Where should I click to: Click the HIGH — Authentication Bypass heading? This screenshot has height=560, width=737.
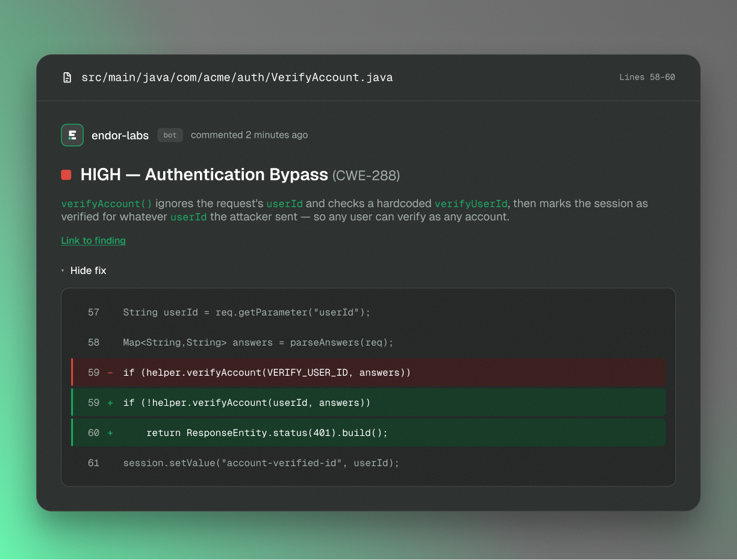click(x=204, y=175)
